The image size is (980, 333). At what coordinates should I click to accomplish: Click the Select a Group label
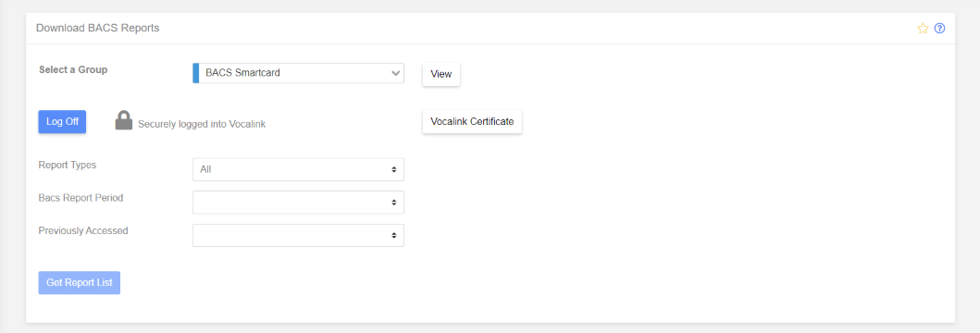[73, 70]
